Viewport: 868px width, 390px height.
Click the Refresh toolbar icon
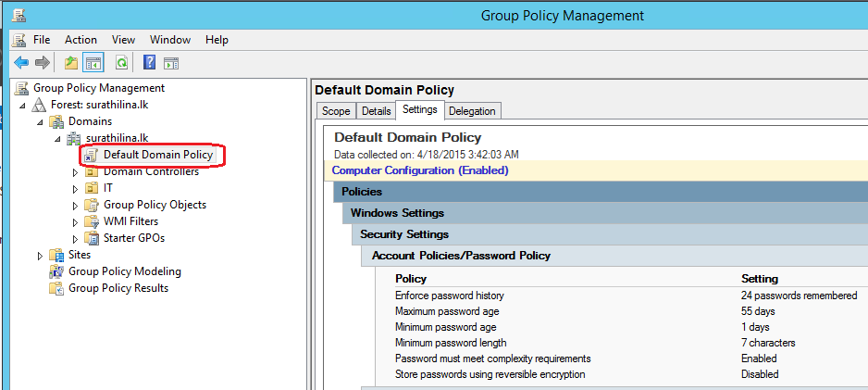point(120,63)
